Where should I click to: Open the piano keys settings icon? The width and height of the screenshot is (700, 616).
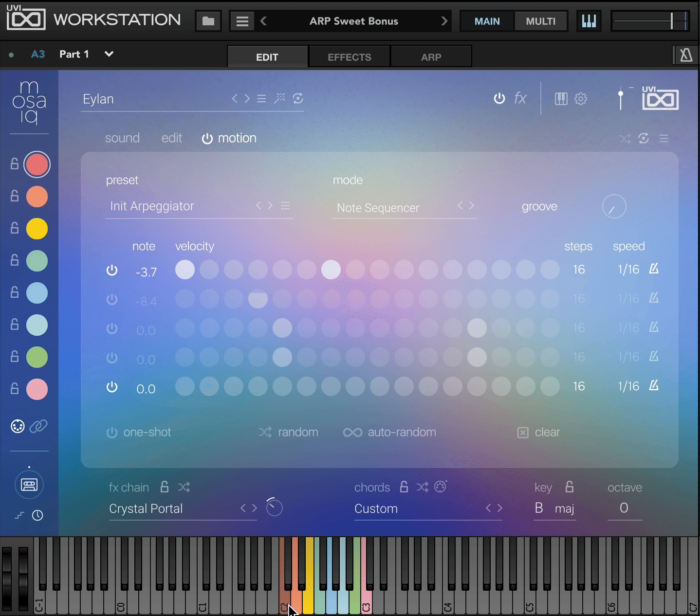coord(561,99)
